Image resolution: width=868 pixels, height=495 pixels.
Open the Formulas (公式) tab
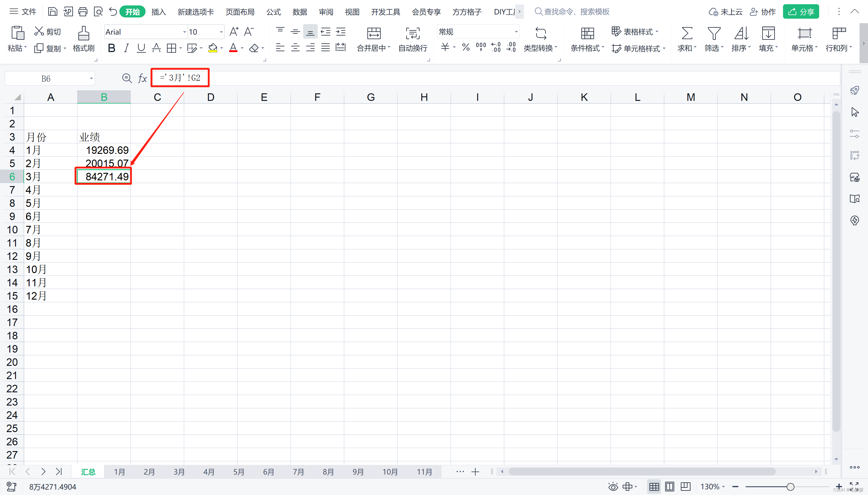(274, 12)
